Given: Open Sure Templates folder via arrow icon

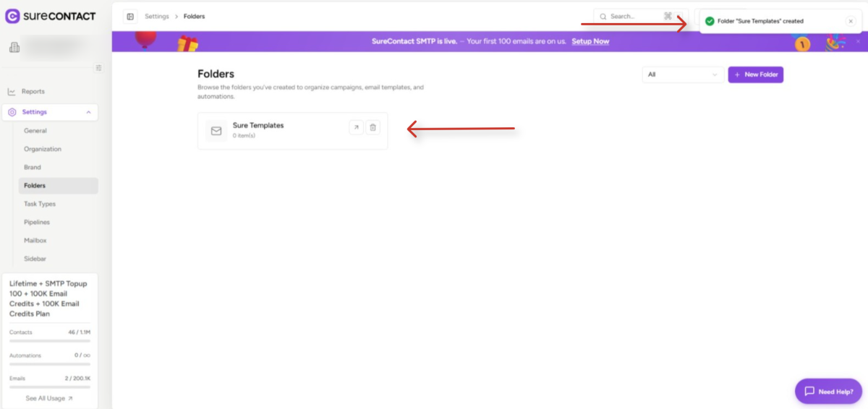Looking at the screenshot, I should click(x=356, y=128).
